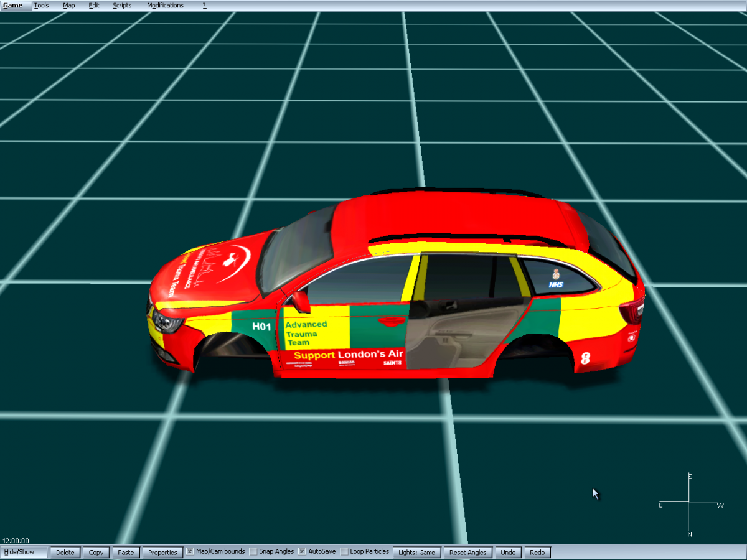
Task: Click the Paste button
Action: tap(126, 552)
